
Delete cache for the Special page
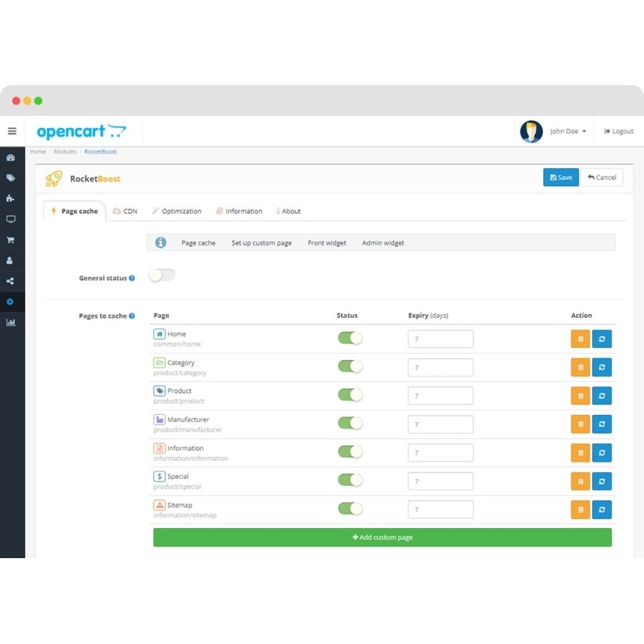click(580, 481)
